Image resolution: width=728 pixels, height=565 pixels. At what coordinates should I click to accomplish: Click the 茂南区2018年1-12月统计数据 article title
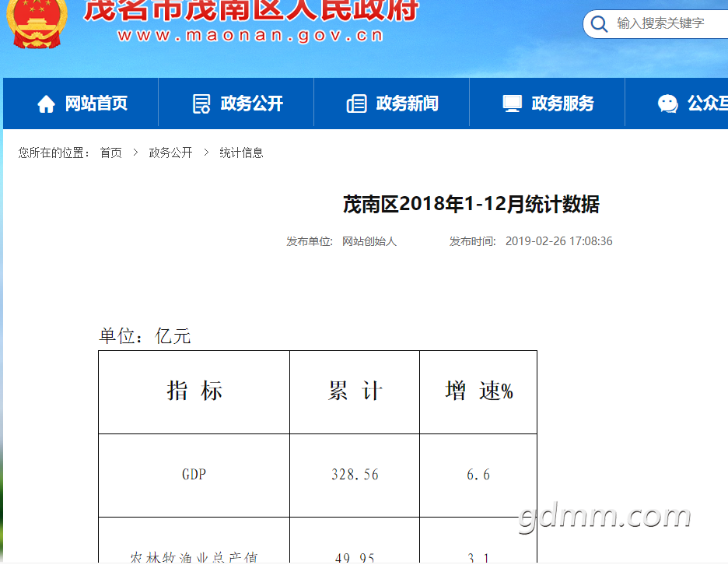pos(471,205)
